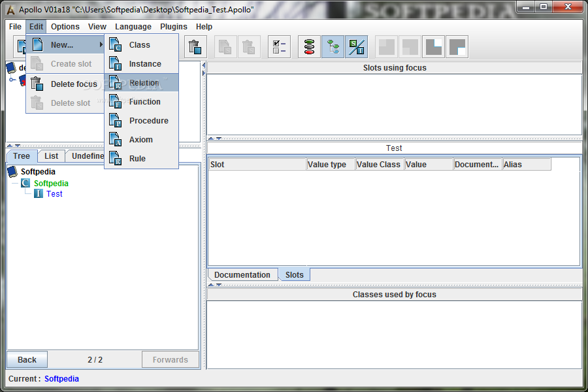The width and height of the screenshot is (588, 392).
Task: Click the Forwards button
Action: [171, 360]
